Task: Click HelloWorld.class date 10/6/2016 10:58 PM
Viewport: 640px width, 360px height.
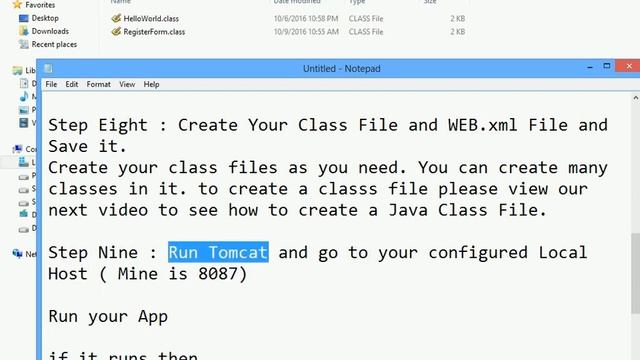Action: [306, 18]
